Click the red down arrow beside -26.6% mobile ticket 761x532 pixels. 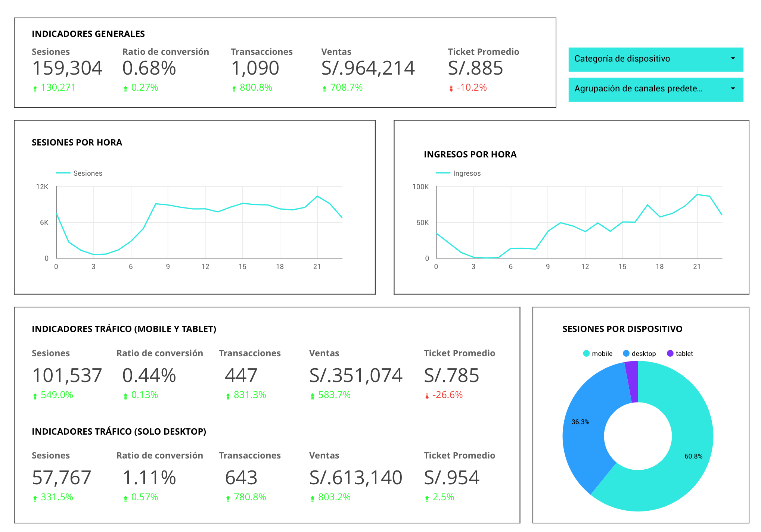(427, 395)
